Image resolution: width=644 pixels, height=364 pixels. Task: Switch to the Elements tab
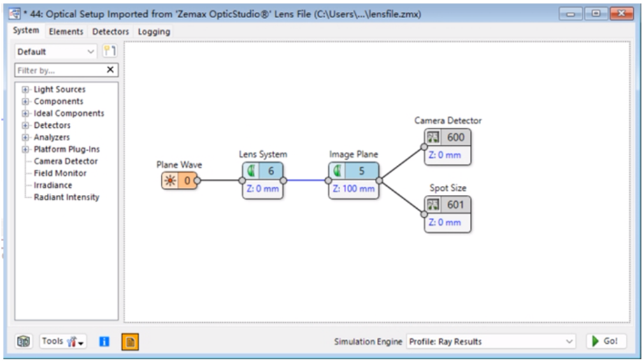[66, 31]
